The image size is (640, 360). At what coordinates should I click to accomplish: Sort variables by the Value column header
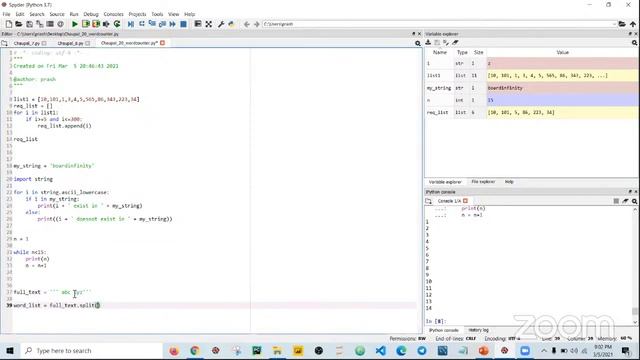tap(562, 52)
